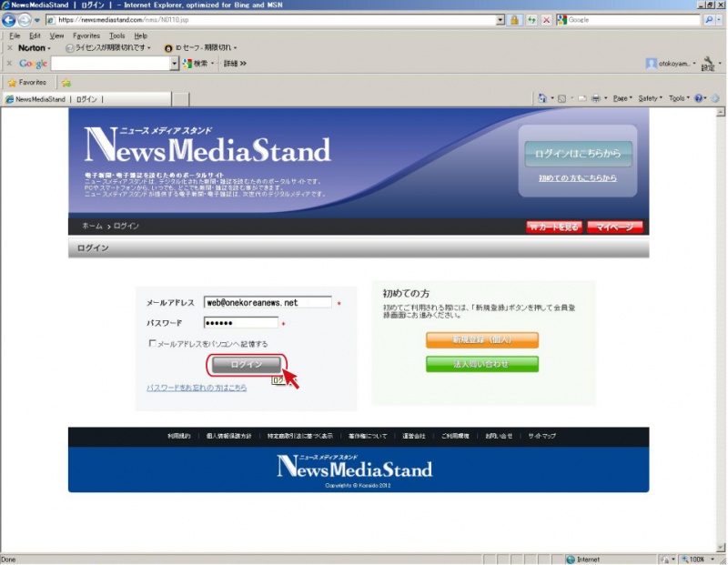Close the Norton toolbar with its X
The height and width of the screenshot is (565, 728).
tap(10, 48)
